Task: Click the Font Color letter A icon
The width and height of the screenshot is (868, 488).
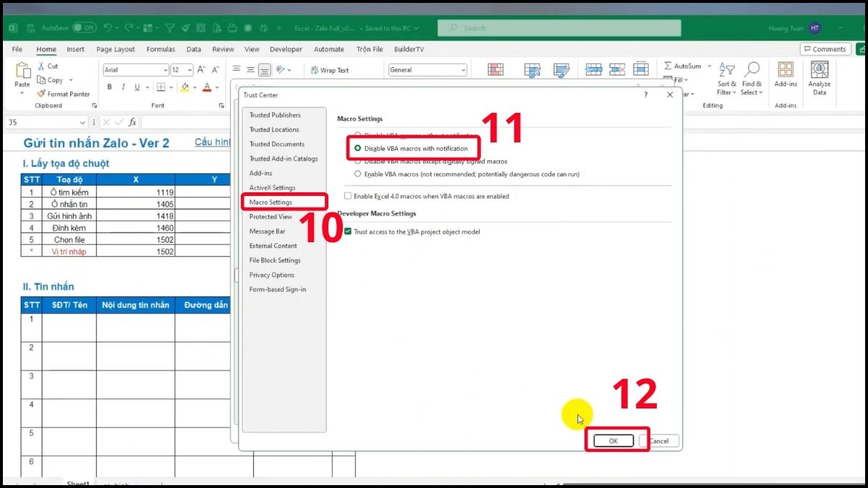Action: (207, 87)
